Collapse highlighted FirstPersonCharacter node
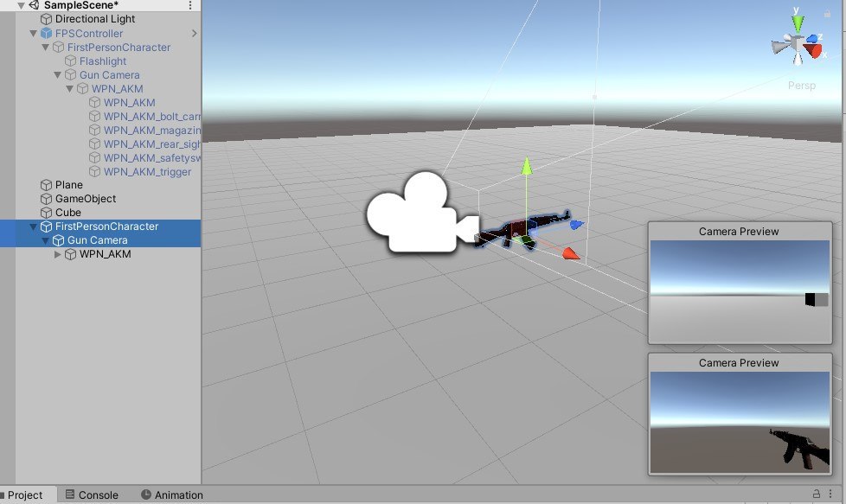846x504 pixels. click(34, 227)
